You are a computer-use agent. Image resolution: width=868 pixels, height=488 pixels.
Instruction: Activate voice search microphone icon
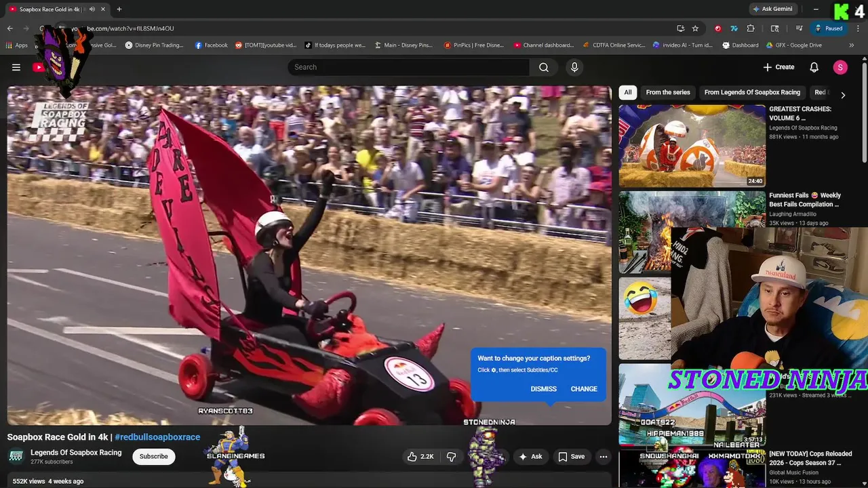574,67
